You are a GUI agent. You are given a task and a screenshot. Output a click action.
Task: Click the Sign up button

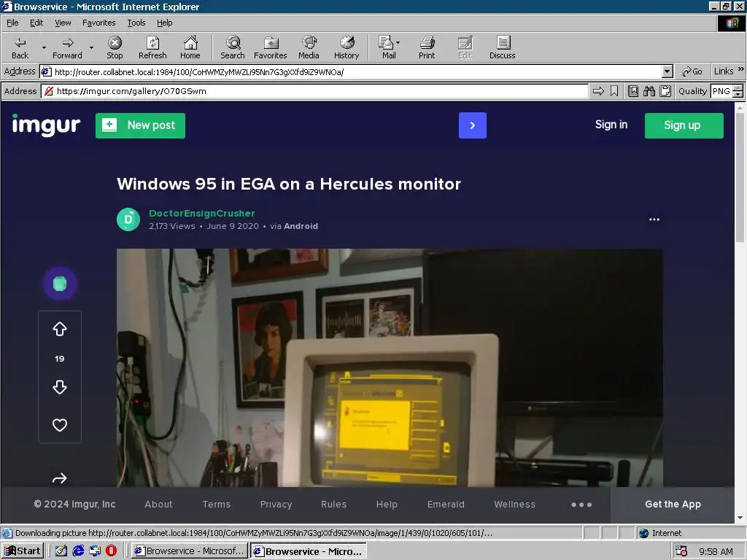(684, 125)
